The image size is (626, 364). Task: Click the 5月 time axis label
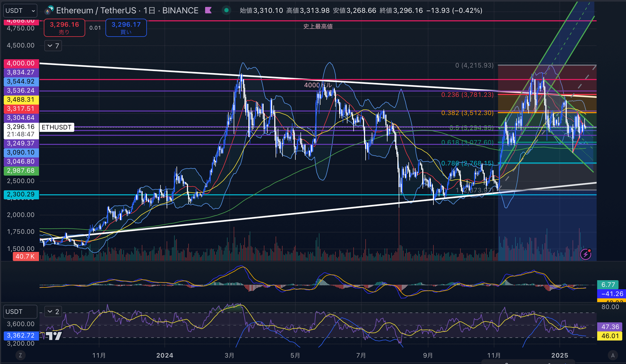(295, 355)
